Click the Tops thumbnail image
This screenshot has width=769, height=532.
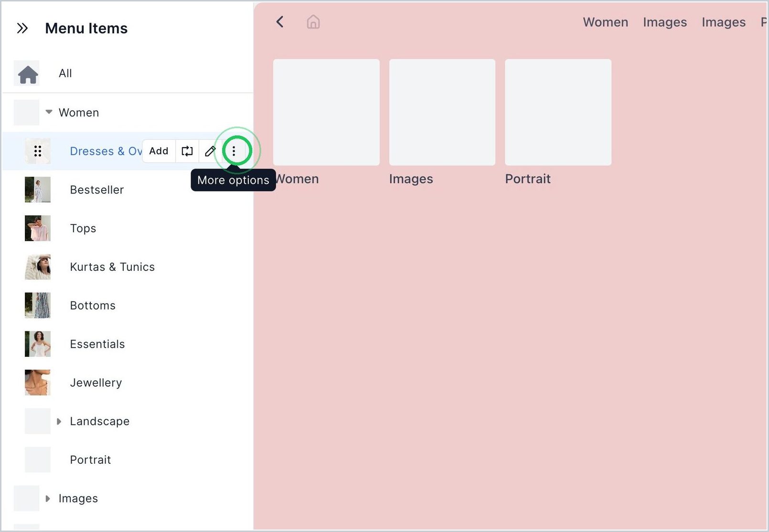38,228
